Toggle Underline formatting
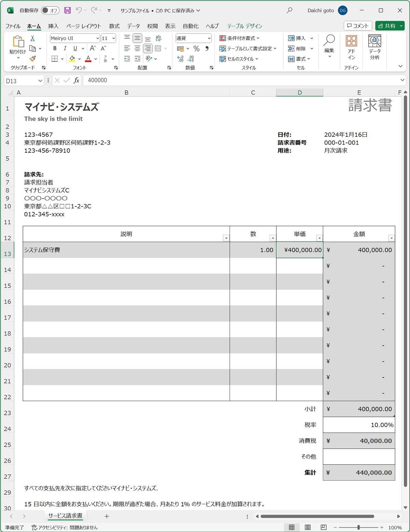This screenshot has width=410, height=532. coord(75,48)
